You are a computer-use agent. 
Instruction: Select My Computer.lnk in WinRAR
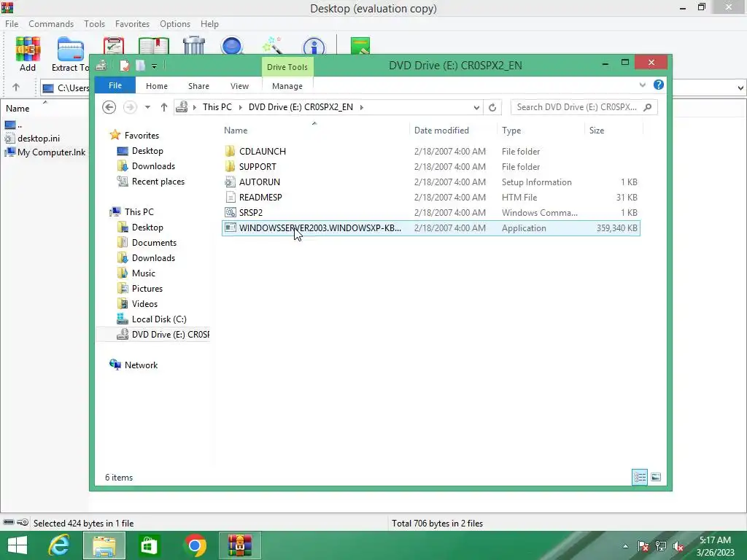pos(52,152)
